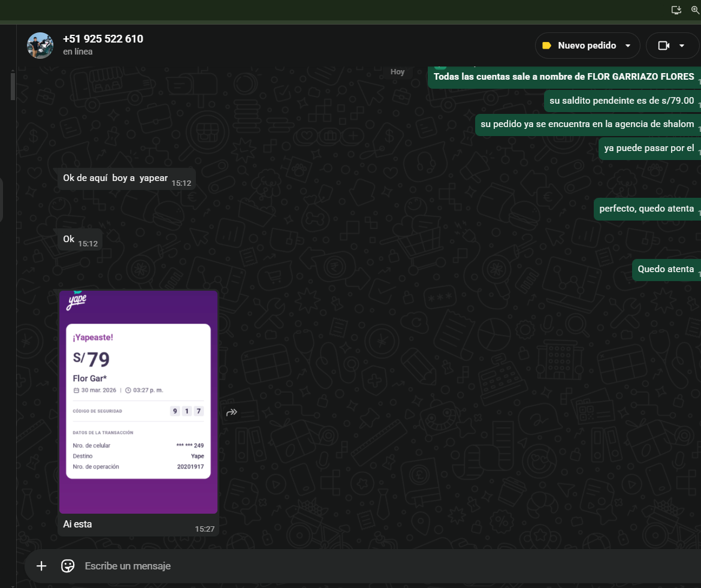701x588 pixels.
Task: Click the 'su saldito pendeinte' message bubble
Action: coord(621,101)
